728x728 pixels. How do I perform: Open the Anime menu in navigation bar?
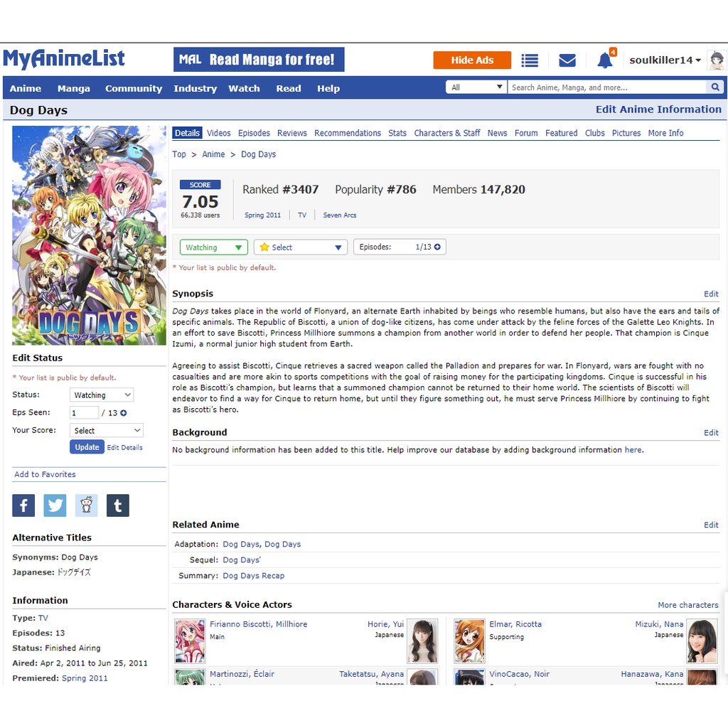pos(26,88)
